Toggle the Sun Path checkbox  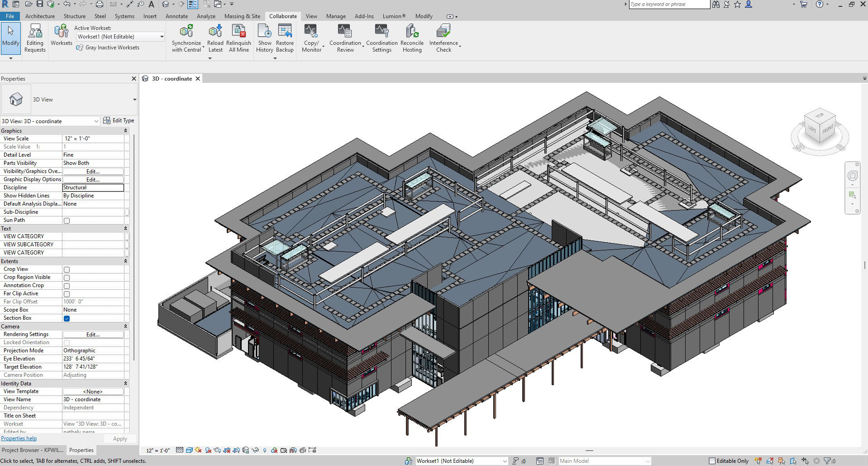pyautogui.click(x=67, y=221)
